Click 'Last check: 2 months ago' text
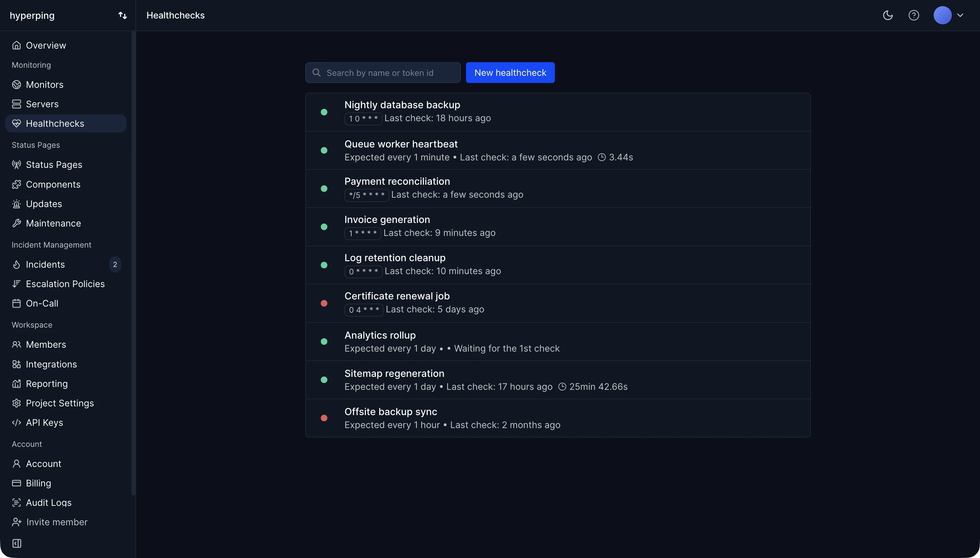 505,425
